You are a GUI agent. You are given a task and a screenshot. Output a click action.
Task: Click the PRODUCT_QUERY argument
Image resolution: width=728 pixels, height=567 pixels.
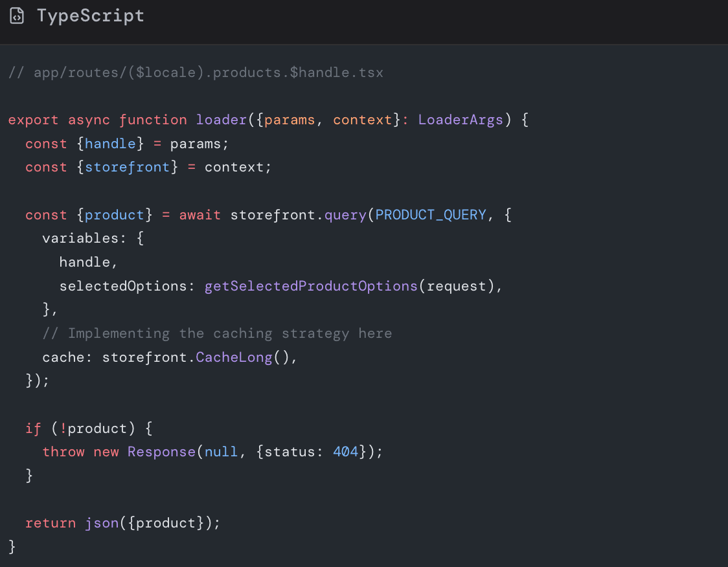(x=430, y=214)
